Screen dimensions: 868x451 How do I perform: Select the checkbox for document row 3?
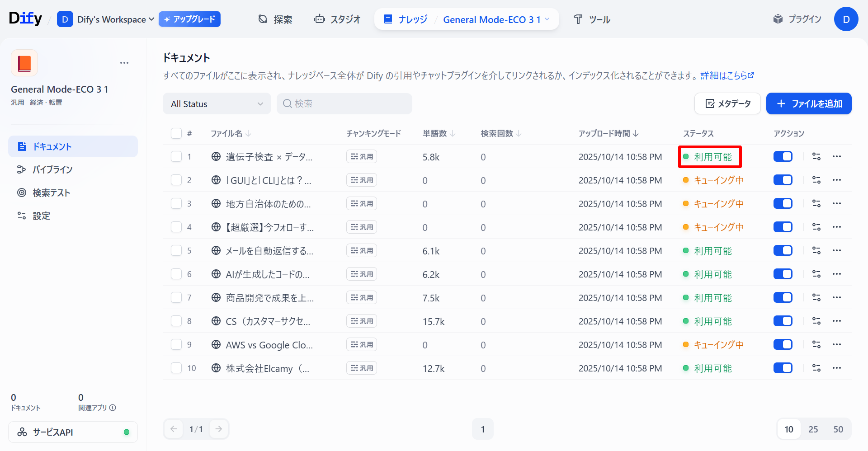coord(176,203)
